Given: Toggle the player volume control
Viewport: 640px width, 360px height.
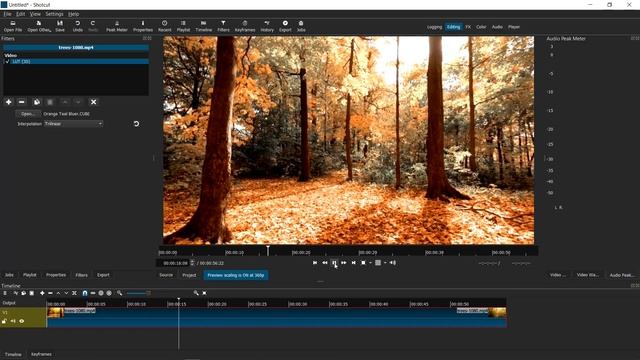Looking at the screenshot, I should (x=393, y=263).
